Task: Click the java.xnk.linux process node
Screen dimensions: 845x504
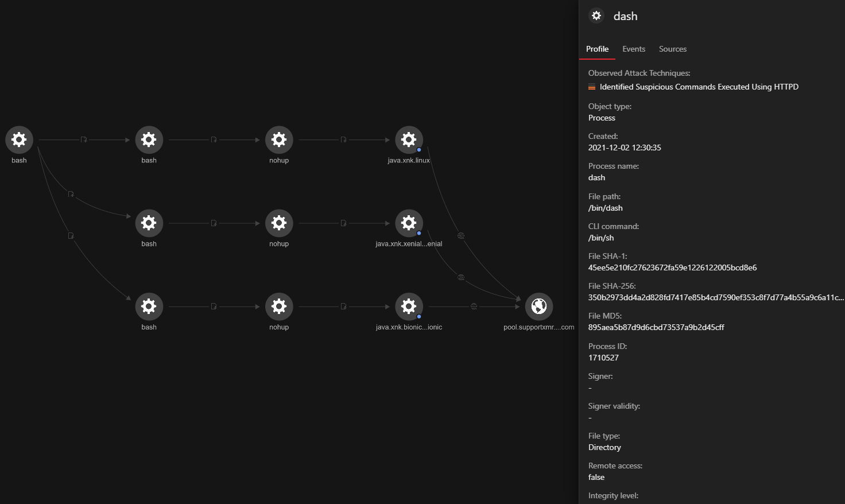Action: click(x=409, y=139)
